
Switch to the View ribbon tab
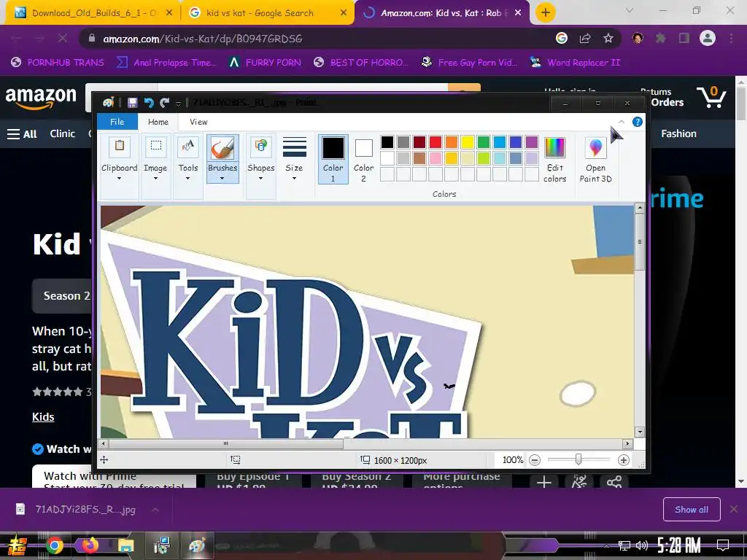(198, 122)
